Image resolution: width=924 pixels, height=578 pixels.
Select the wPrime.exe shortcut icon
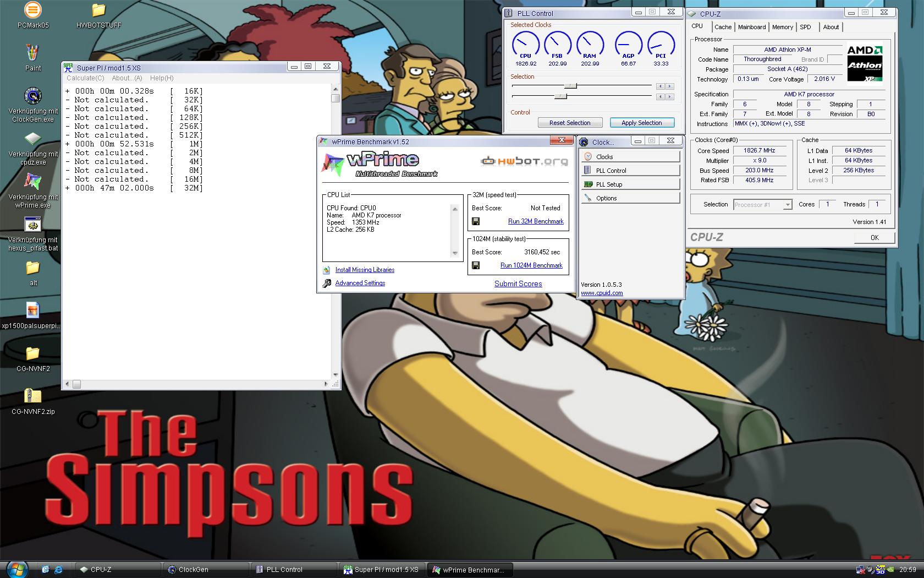pos(33,182)
